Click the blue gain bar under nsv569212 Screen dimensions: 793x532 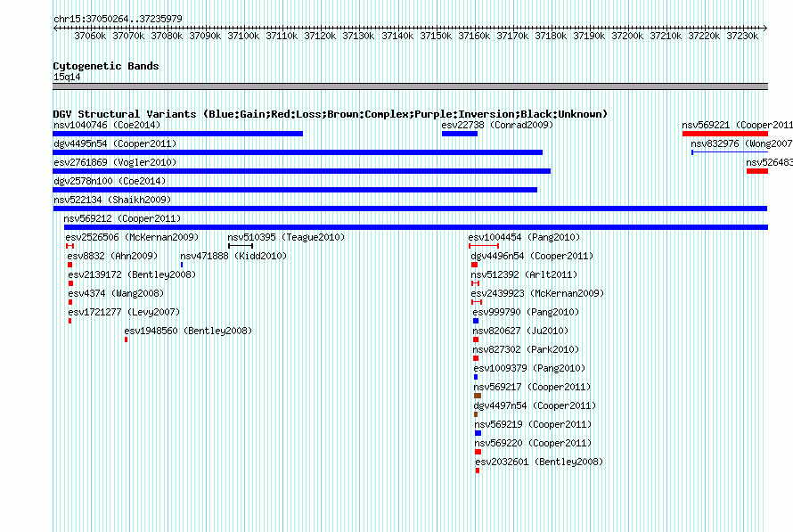coord(416,227)
